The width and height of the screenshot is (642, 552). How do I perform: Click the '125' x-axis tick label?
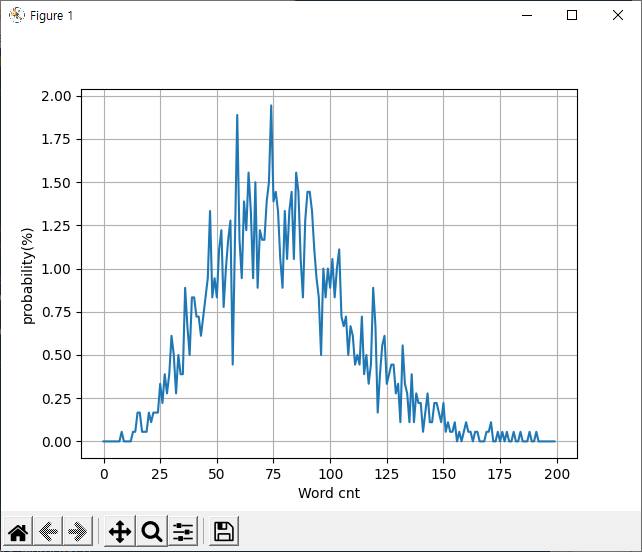[x=387, y=474]
